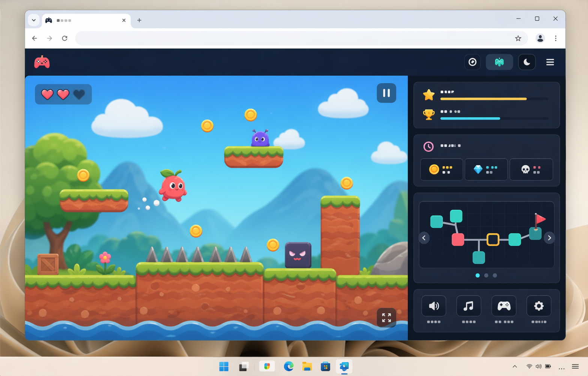Click the angry dark block enemy
This screenshot has width=588, height=376.
coord(298,255)
